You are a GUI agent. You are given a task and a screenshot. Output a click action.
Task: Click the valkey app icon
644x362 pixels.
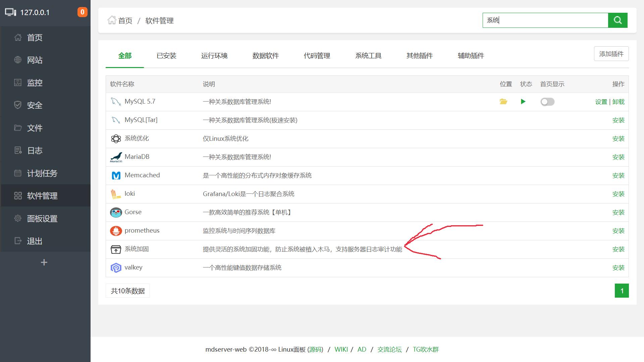116,267
